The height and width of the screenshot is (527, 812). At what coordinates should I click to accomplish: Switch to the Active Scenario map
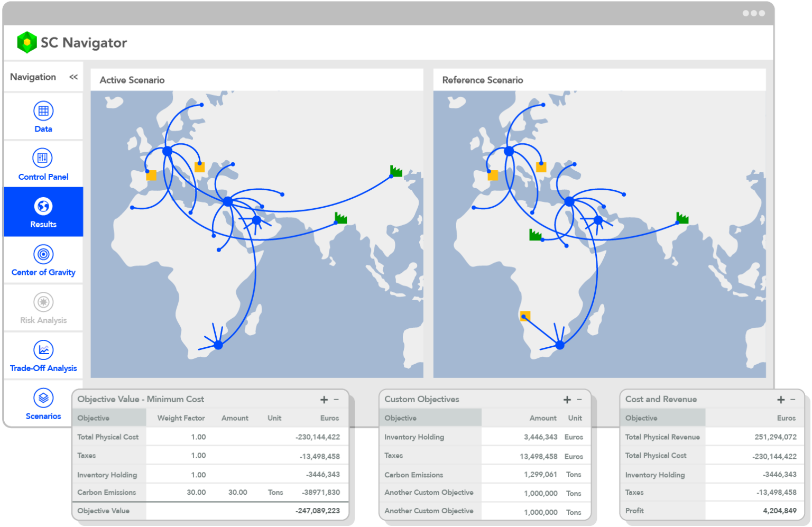coord(132,80)
